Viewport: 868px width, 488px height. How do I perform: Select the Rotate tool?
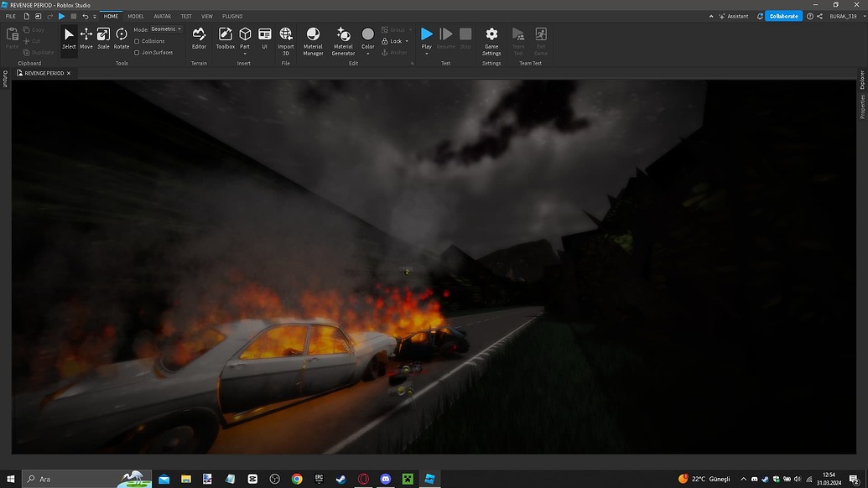122,35
